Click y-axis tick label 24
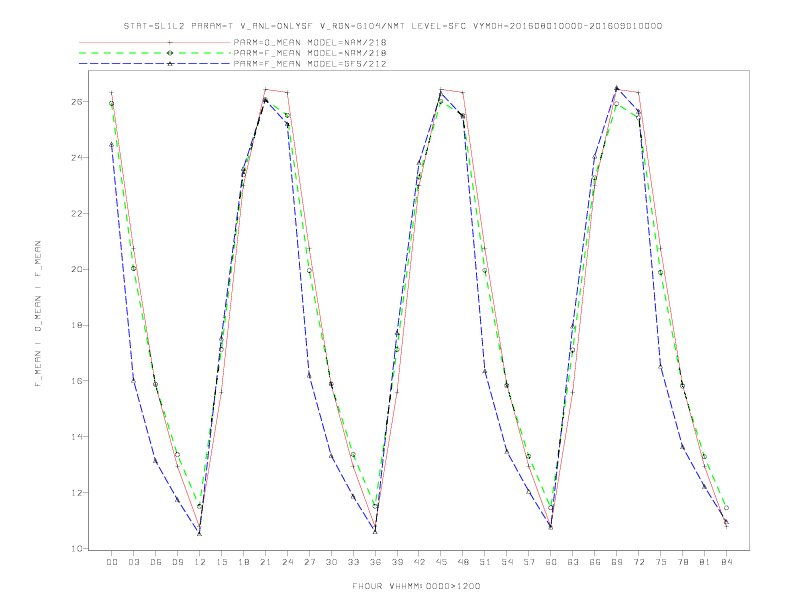This screenshot has width=792, height=612. (77, 158)
